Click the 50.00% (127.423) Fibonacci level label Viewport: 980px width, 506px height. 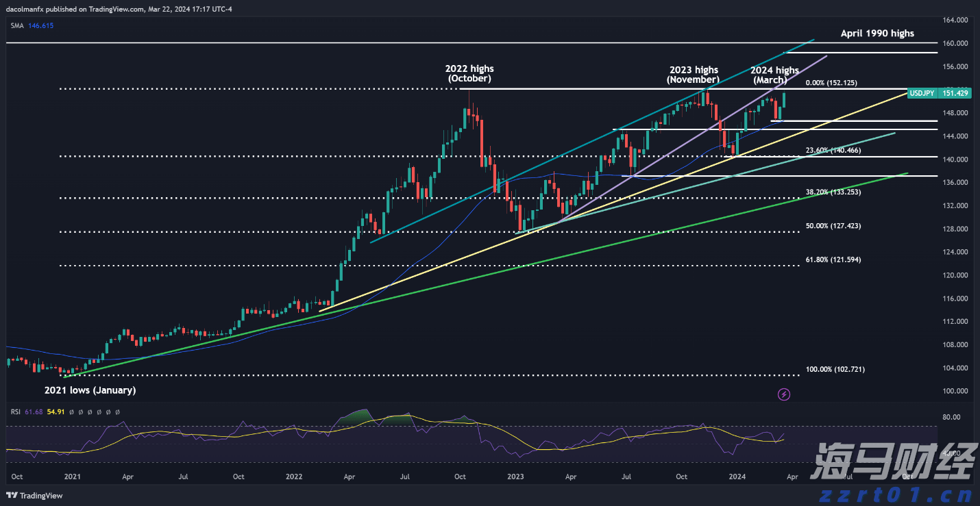[833, 225]
